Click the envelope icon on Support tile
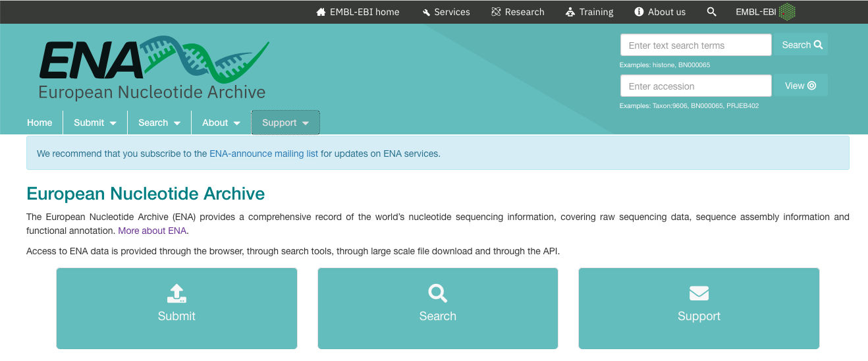Viewport: 868px width, 361px height. (699, 293)
